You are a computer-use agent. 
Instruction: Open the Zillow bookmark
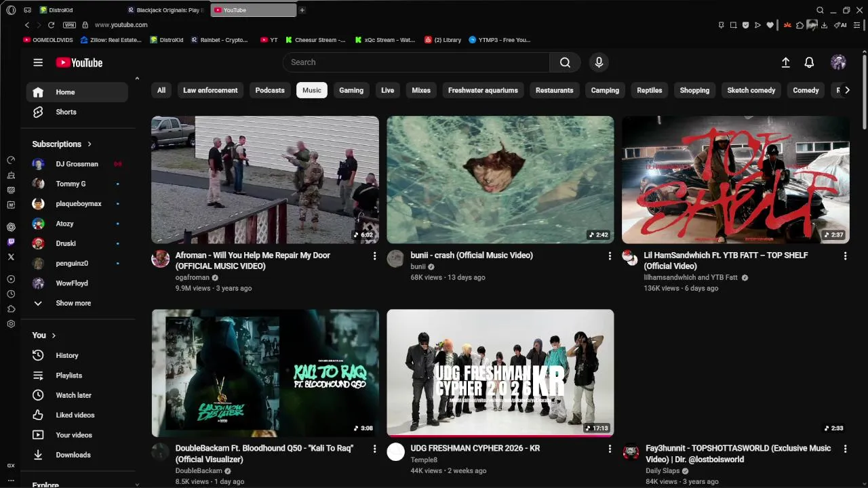pos(111,40)
